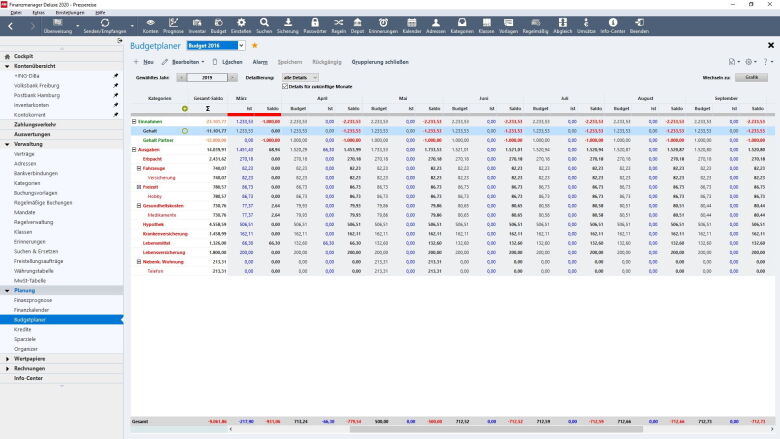Open the Budget 2016 dropdown

pos(240,45)
